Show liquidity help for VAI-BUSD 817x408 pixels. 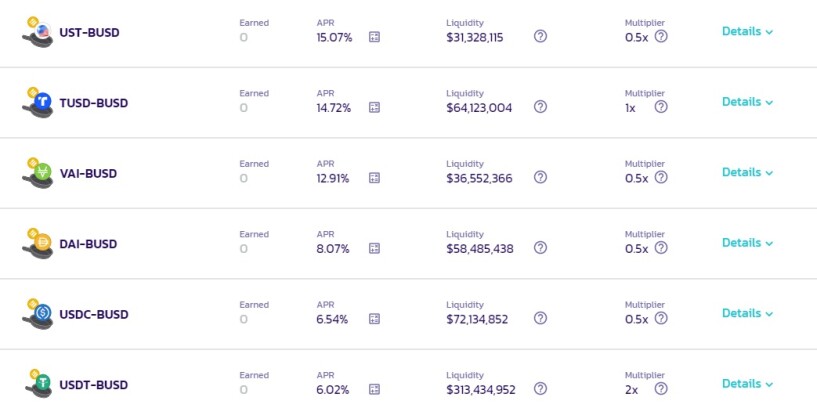540,177
